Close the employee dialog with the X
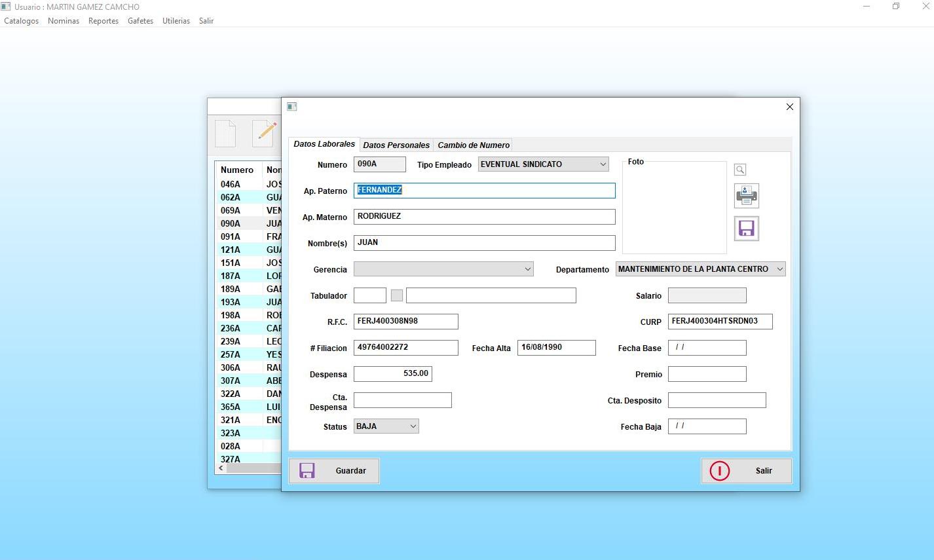Image resolution: width=934 pixels, height=560 pixels. pos(789,107)
